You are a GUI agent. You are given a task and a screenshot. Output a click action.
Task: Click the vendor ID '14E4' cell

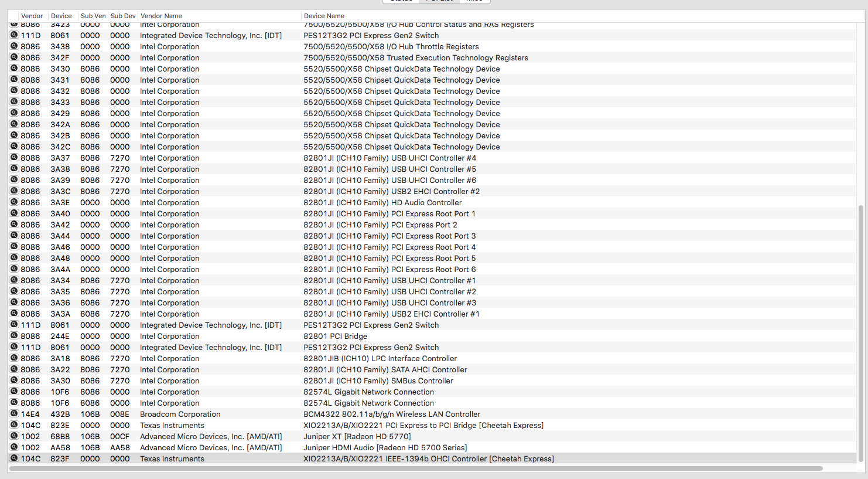[30, 414]
